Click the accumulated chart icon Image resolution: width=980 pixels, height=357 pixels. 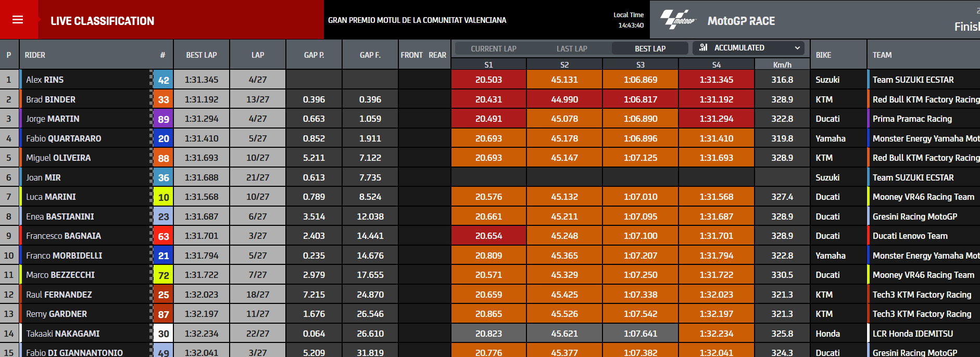pos(703,47)
